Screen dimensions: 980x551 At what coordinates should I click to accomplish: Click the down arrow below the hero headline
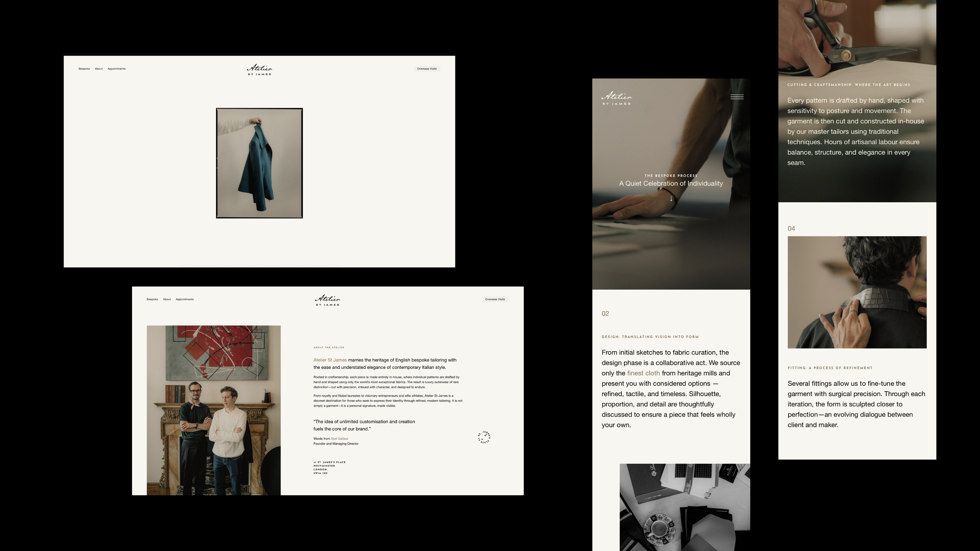click(671, 199)
